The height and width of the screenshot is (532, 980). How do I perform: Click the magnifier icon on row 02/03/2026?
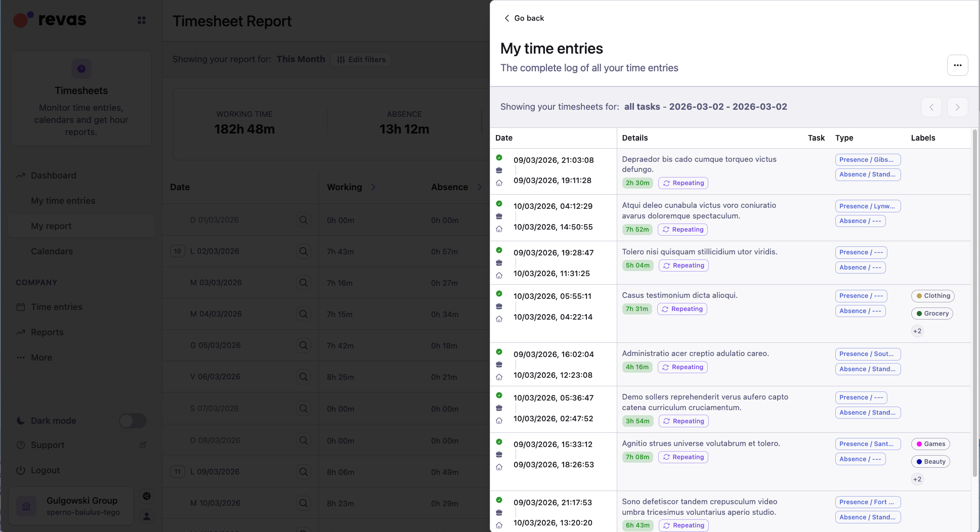[303, 251]
